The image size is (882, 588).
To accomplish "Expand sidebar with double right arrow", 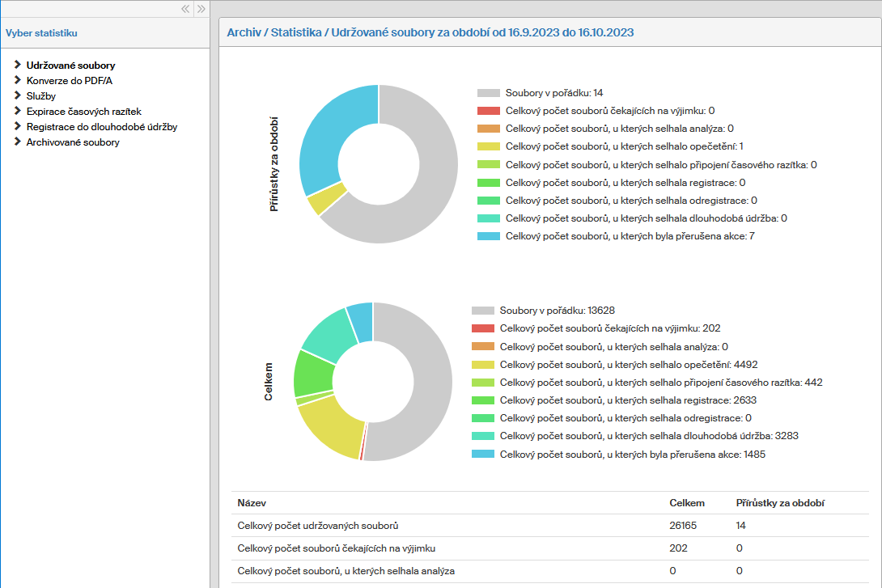I will click(201, 9).
